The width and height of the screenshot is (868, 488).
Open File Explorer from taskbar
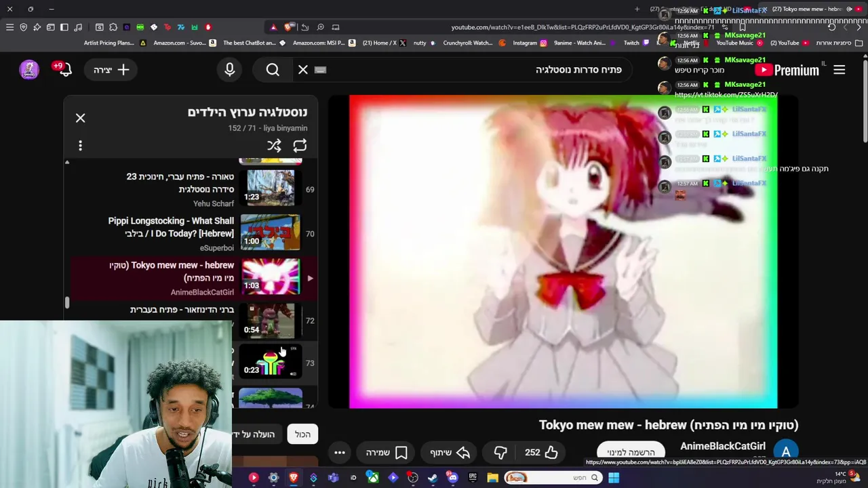[x=492, y=478]
